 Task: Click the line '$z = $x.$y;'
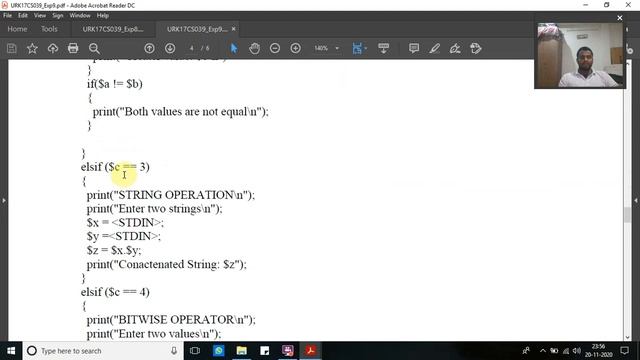coord(114,250)
